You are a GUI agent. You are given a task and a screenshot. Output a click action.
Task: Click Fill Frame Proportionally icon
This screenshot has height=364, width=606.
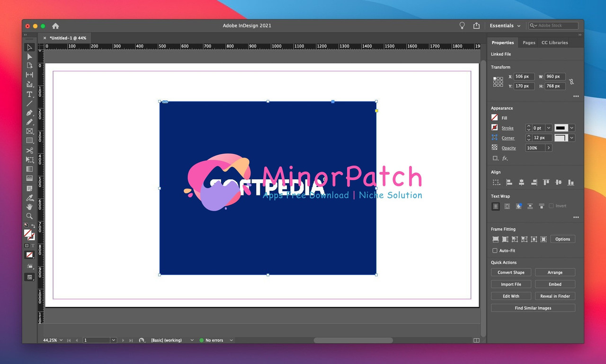point(496,239)
